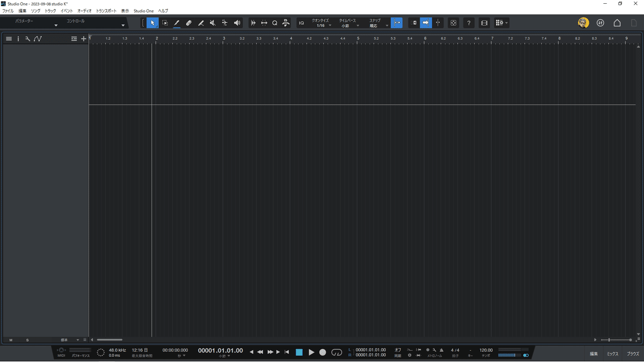644x362 pixels.
Task: Toggle cursor follows edit position
Action: click(x=413, y=23)
